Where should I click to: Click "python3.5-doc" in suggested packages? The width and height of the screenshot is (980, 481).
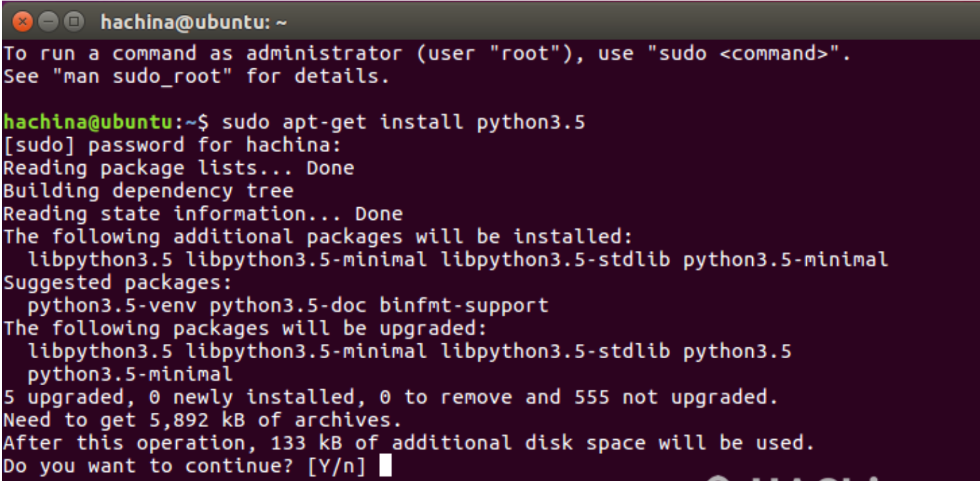coord(288,305)
